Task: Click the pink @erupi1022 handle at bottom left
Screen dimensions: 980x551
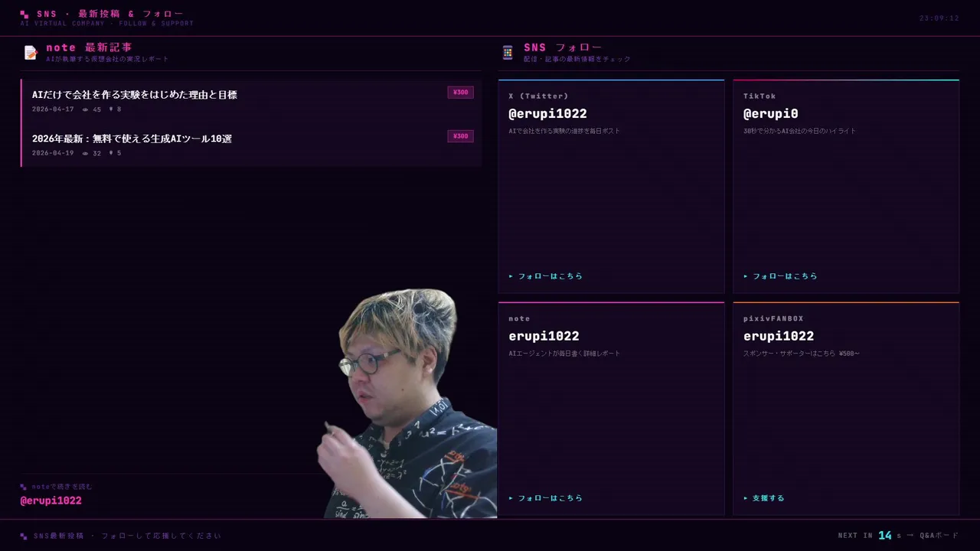Action: tap(51, 500)
